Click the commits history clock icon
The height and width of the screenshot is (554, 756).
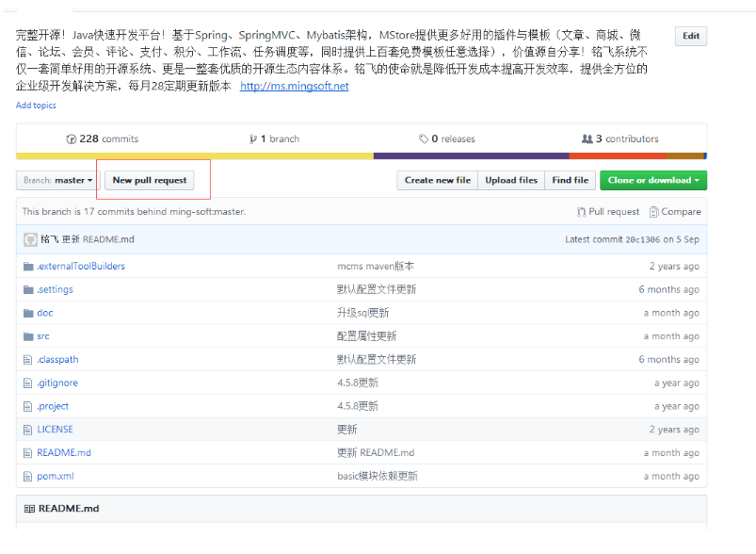72,139
